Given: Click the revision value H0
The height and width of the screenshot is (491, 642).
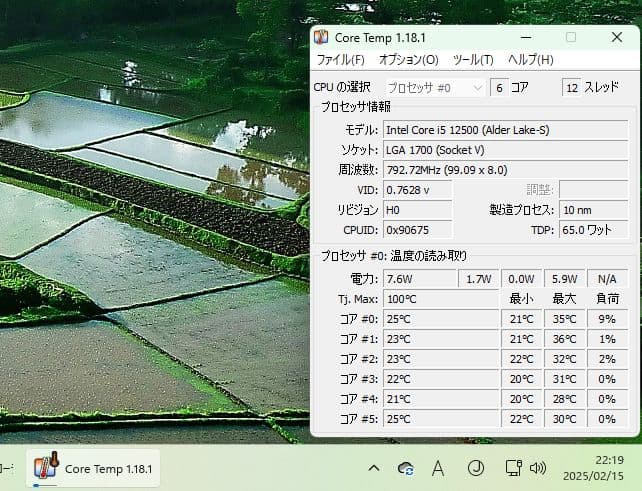Looking at the screenshot, I should [x=417, y=210].
